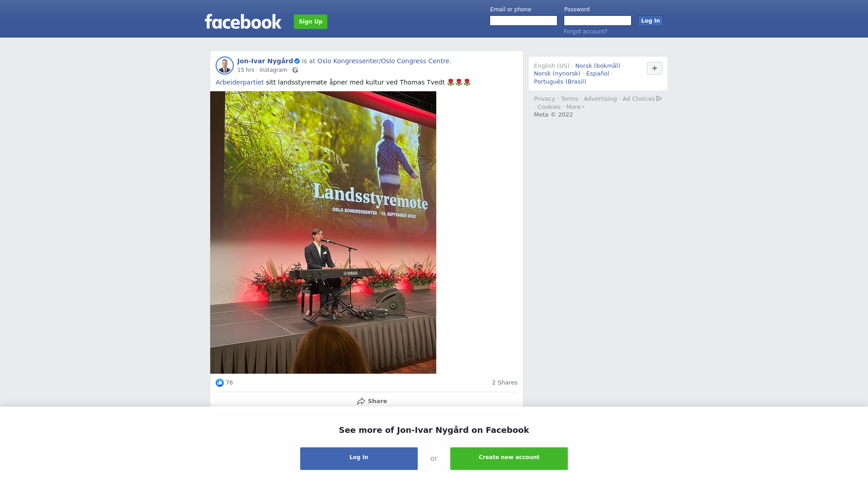Image resolution: width=868 pixels, height=488 pixels.
Task: Click the Ad Choices icon
Action: coord(659,99)
